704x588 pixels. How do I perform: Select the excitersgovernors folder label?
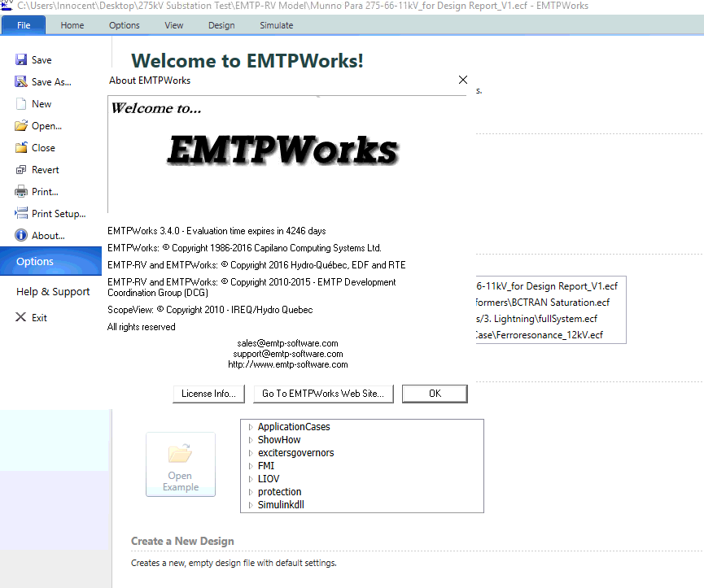(296, 452)
